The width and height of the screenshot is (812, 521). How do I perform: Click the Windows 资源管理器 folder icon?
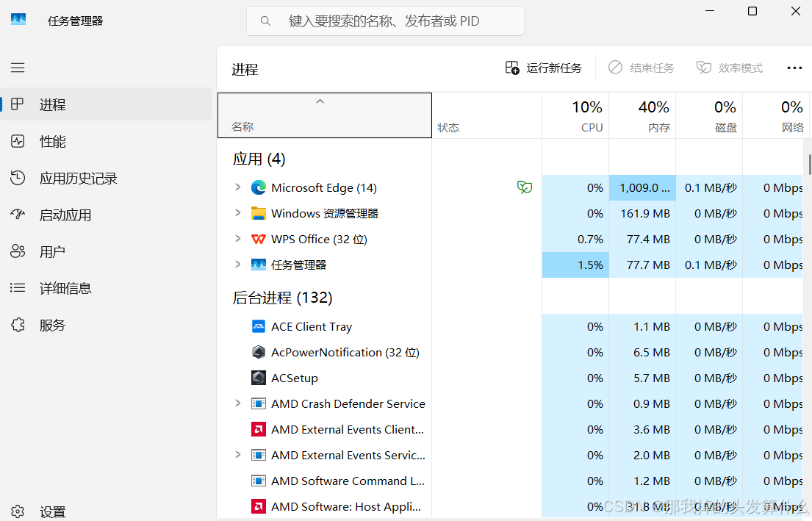259,213
